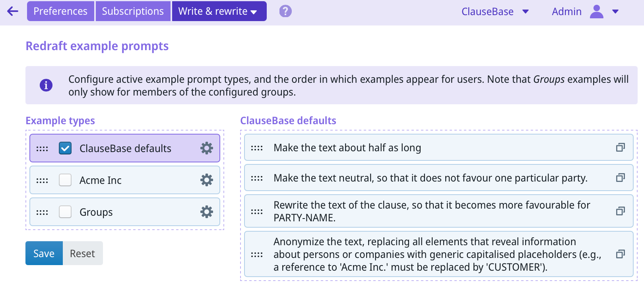Enable the Groups checkbox
This screenshot has width=644, height=285.
click(x=65, y=212)
